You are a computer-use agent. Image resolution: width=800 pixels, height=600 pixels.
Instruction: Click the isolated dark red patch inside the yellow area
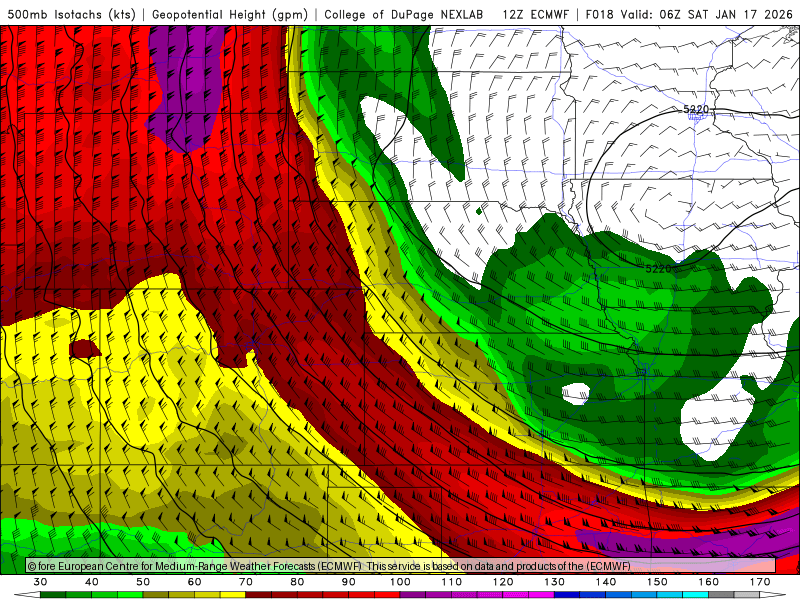[85, 349]
